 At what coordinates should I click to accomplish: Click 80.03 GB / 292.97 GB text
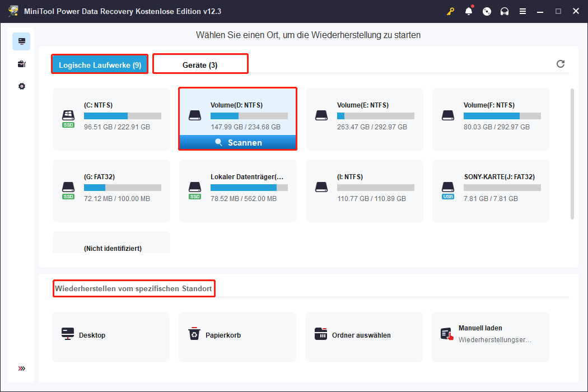coord(497,127)
